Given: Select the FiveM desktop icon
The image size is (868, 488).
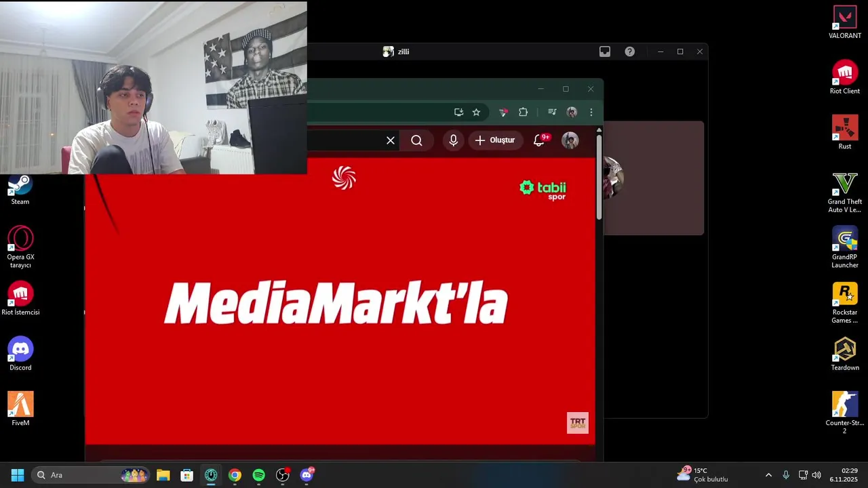Looking at the screenshot, I should (20, 409).
